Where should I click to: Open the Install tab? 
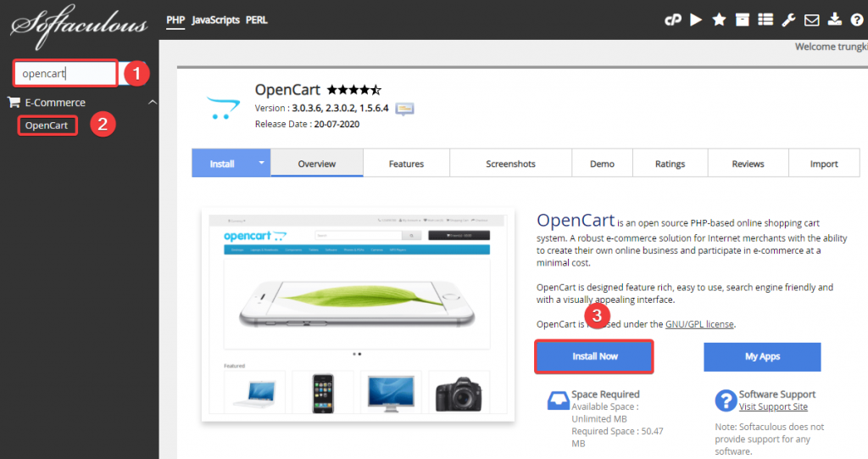point(223,164)
